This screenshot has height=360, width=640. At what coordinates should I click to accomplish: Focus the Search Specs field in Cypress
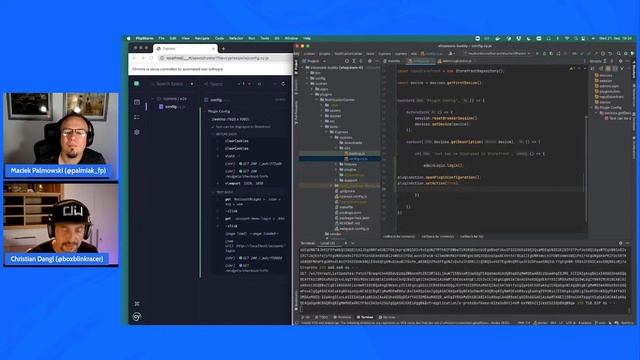(169, 84)
